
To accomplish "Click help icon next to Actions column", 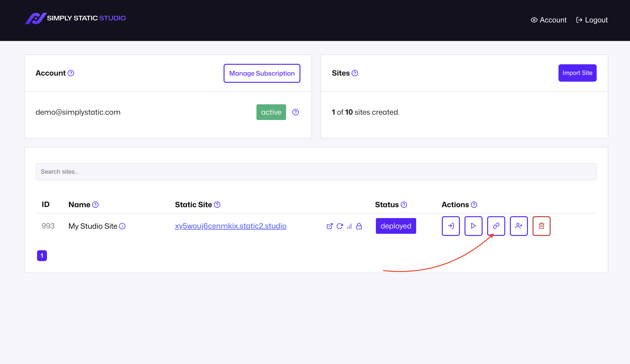I will [x=474, y=205].
